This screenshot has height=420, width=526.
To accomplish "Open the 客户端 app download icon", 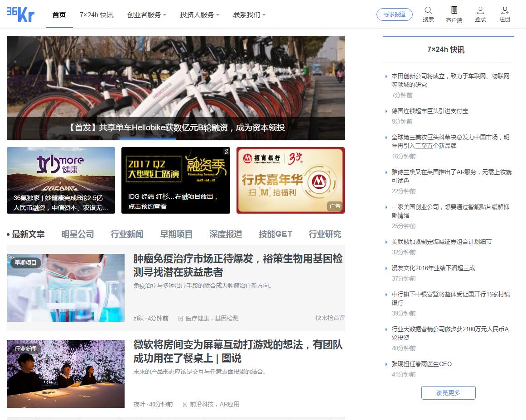I will pyautogui.click(x=454, y=10).
